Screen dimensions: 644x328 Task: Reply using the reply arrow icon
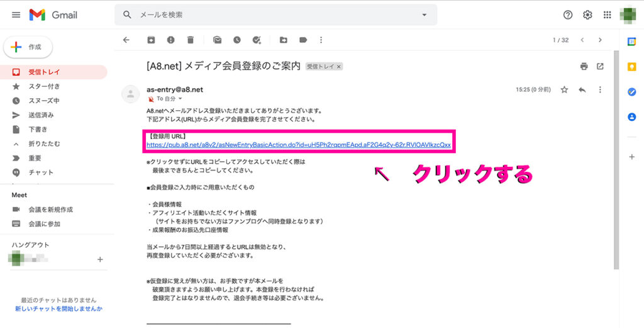click(x=582, y=89)
